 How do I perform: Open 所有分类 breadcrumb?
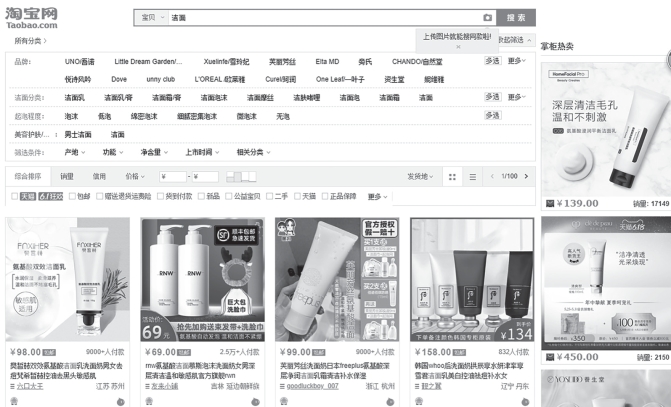30,41
